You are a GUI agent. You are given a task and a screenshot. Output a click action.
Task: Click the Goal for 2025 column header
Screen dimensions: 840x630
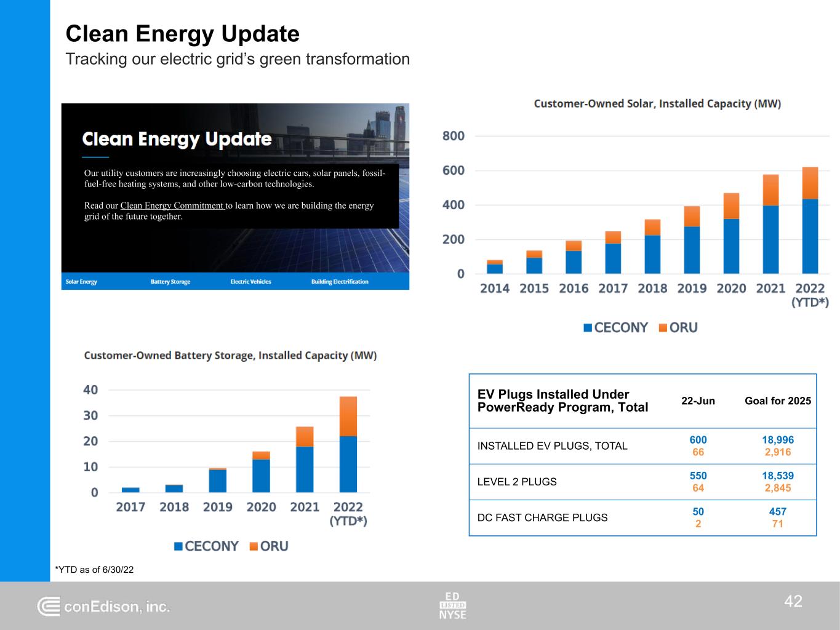pos(777,401)
